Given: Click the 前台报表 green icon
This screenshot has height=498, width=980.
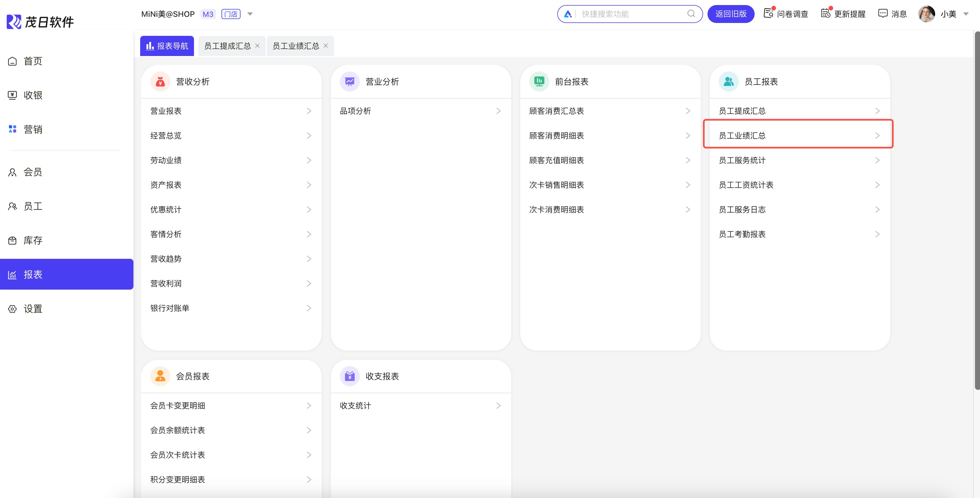Looking at the screenshot, I should pos(539,81).
